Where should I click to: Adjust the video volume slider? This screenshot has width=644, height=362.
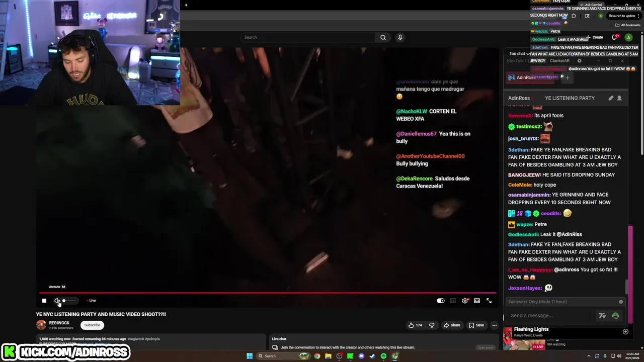click(x=69, y=301)
